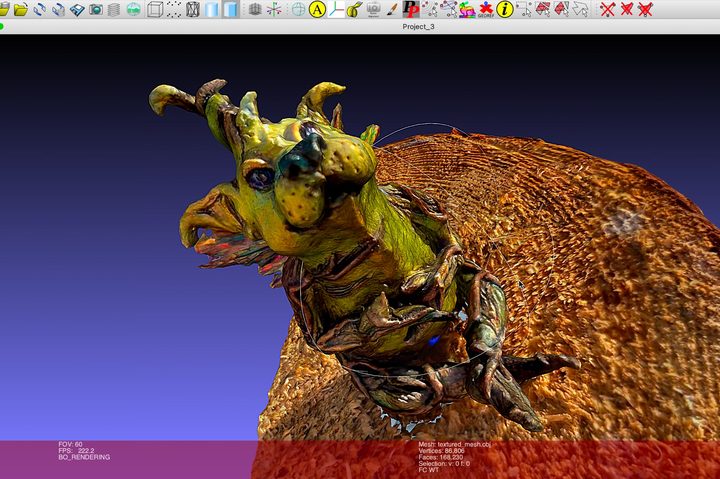
Task: Select the connected components faces tool
Action: click(x=562, y=9)
